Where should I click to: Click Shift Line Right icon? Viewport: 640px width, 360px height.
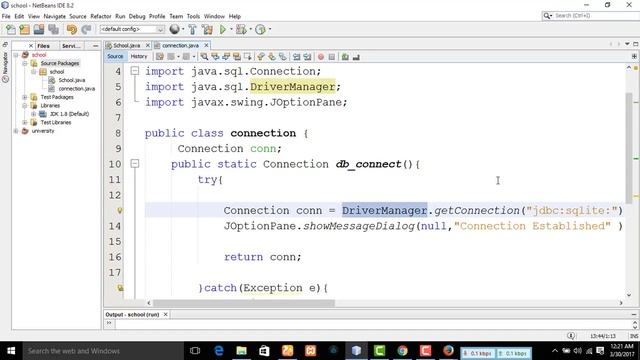pyautogui.click(x=307, y=57)
